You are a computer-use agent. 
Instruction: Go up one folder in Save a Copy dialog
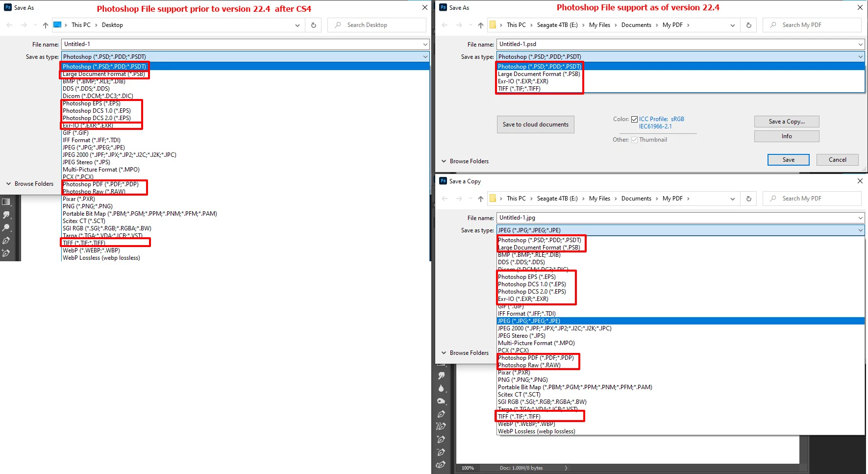(x=480, y=199)
